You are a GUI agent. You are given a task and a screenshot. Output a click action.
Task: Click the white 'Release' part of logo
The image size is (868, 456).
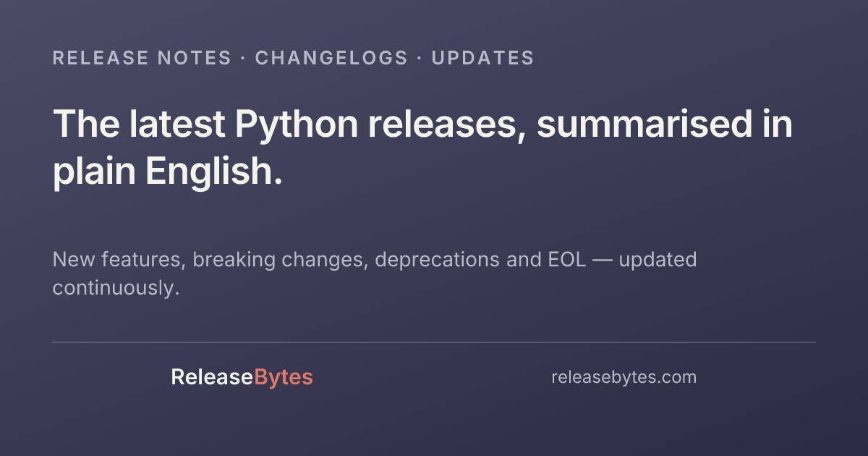coord(212,377)
